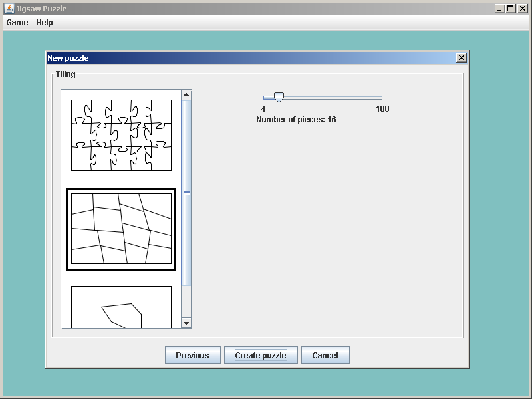Minimize the Jigsaw Puzzle window

pyautogui.click(x=499, y=9)
